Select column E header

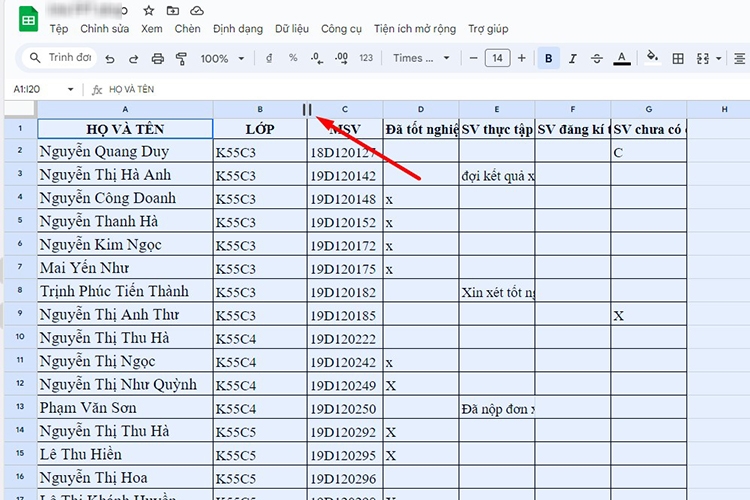497,109
